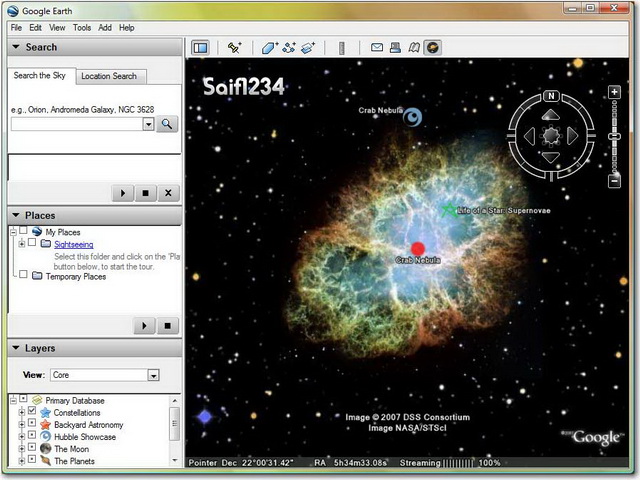640x480 pixels.
Task: Open the Email view icon
Action: point(377,47)
